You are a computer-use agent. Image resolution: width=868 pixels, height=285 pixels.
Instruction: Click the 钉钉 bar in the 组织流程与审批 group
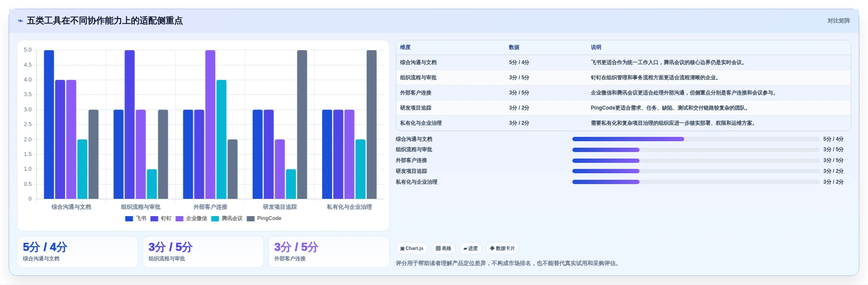click(x=130, y=125)
